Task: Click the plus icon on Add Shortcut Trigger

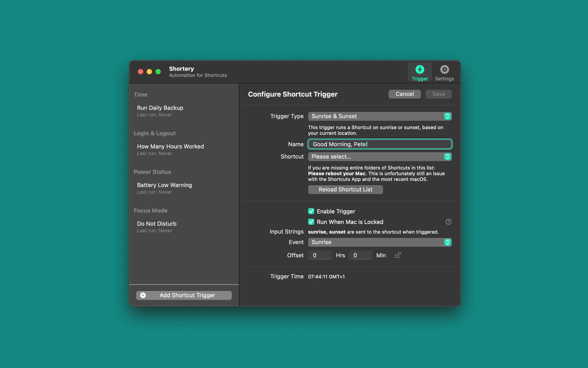Action: (143, 295)
